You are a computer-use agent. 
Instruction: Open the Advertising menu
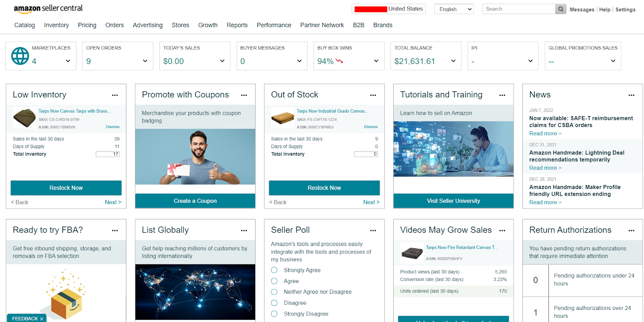click(x=148, y=25)
